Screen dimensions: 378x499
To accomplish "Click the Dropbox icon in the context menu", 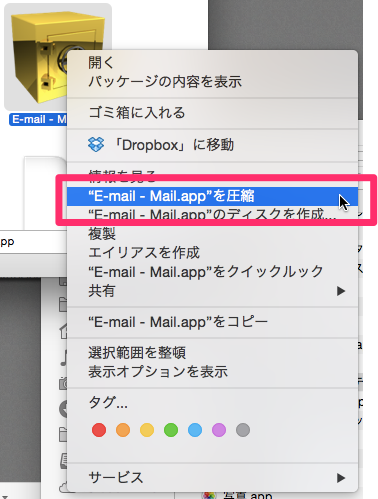I will coord(96,145).
